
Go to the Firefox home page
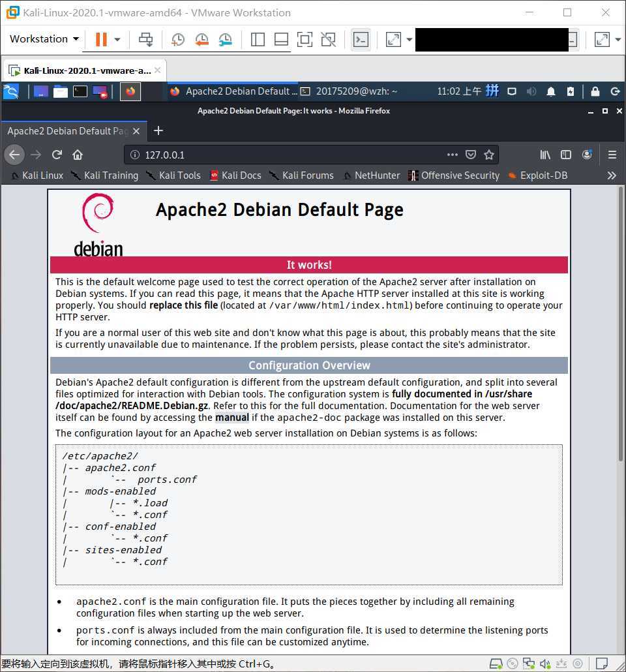[78, 155]
